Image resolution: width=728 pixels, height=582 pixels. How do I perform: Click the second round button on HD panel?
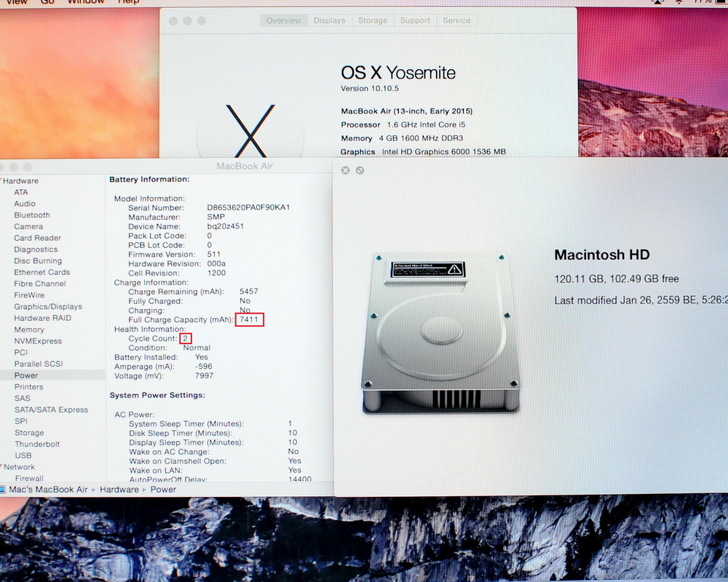click(360, 170)
